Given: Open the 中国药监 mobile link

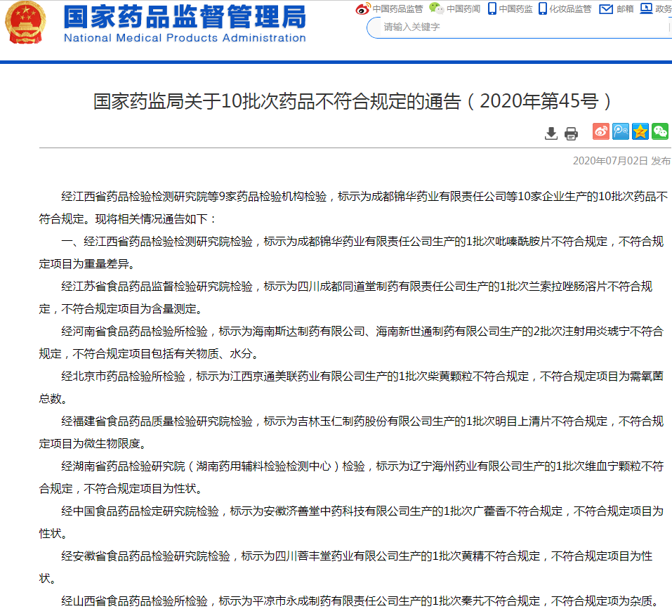Looking at the screenshot, I should (x=515, y=8).
